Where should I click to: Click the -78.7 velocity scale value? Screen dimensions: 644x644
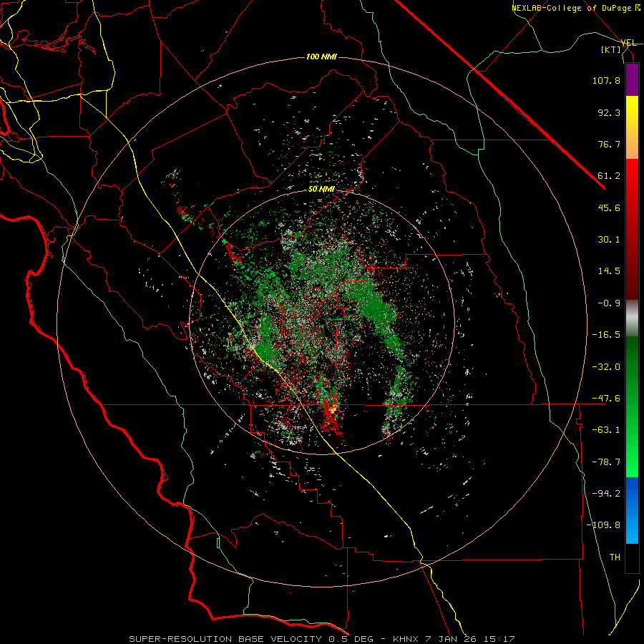tap(606, 462)
